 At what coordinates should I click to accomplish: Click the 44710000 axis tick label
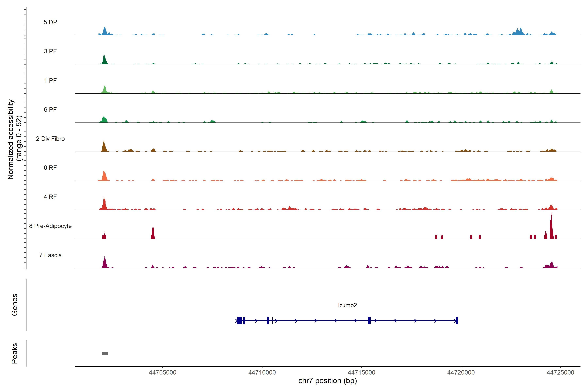tap(262, 373)
